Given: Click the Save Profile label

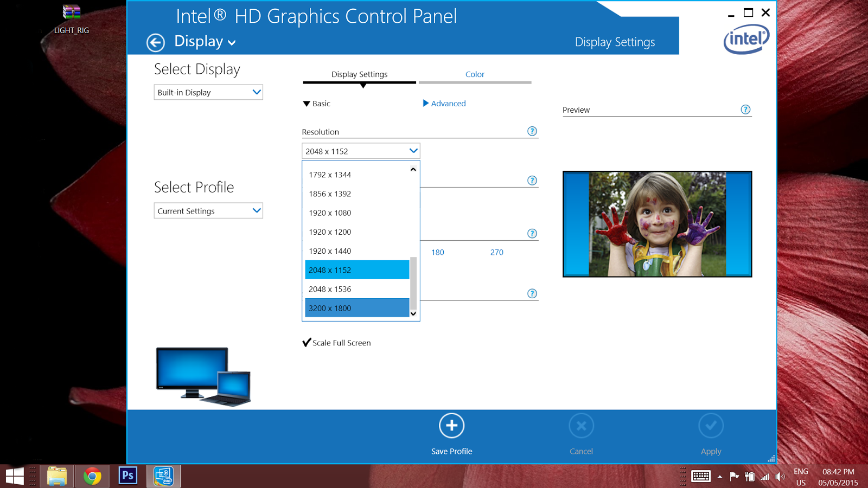Looking at the screenshot, I should click(x=451, y=451).
